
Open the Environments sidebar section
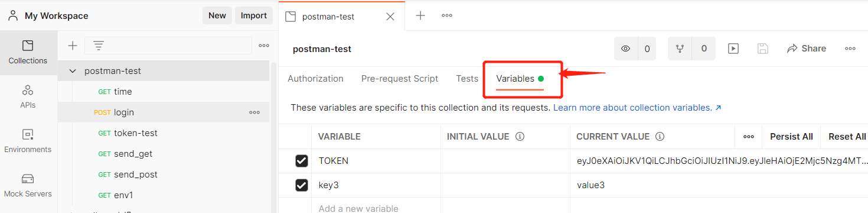pyautogui.click(x=28, y=141)
